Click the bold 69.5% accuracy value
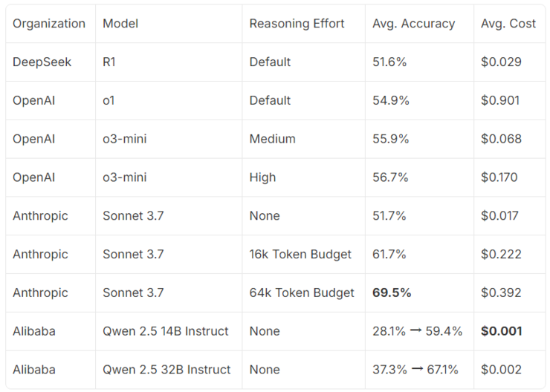The width and height of the screenshot is (550, 392). point(392,293)
